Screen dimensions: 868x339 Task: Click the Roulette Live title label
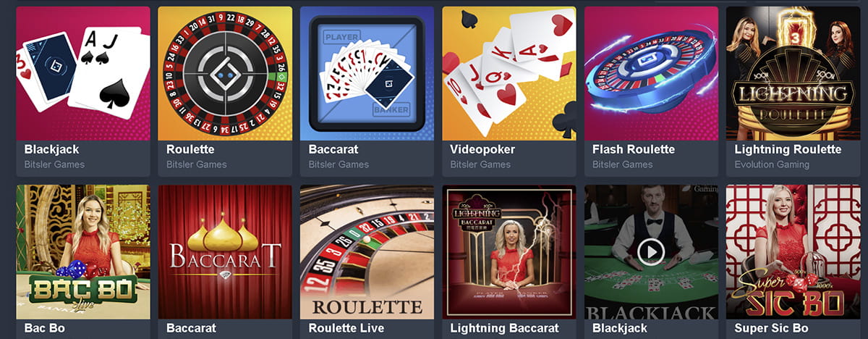[x=346, y=328]
